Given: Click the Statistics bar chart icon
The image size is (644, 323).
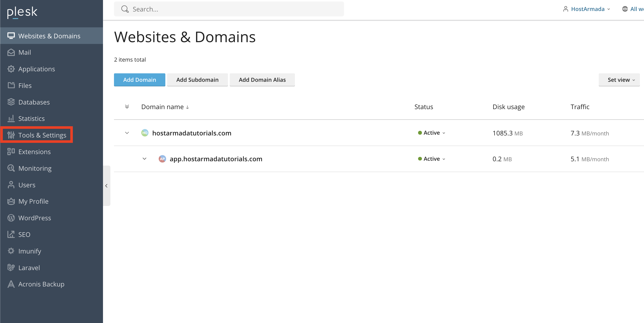Looking at the screenshot, I should click(x=11, y=119).
